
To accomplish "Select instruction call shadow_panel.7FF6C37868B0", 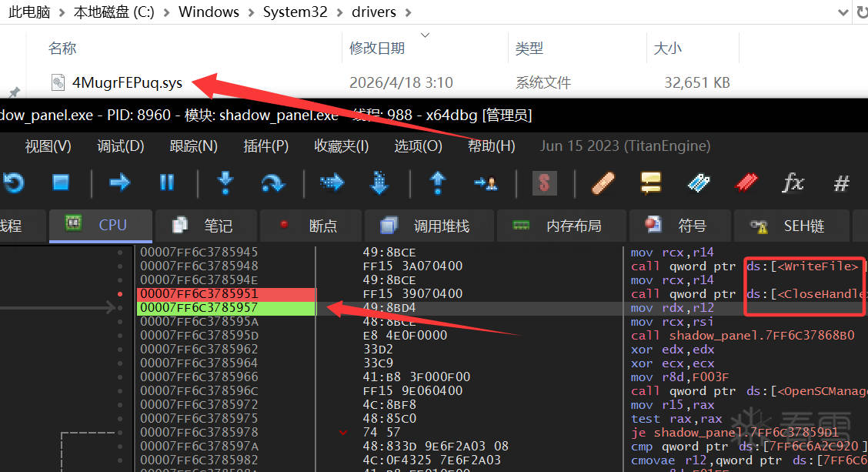I will [743, 335].
